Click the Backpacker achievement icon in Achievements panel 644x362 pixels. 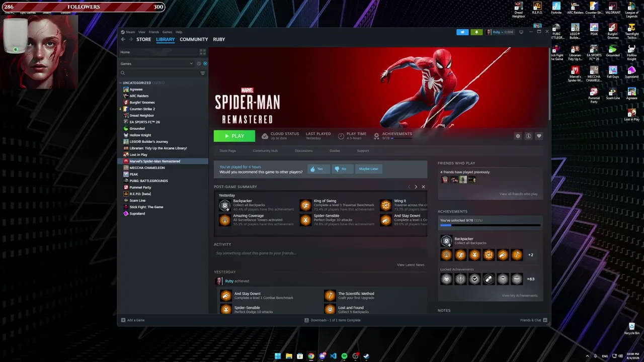tap(446, 241)
